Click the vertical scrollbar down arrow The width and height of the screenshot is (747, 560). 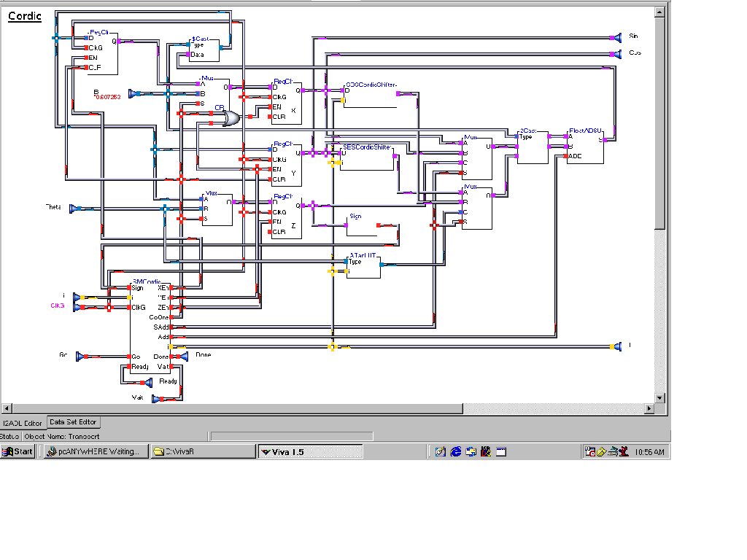[659, 398]
